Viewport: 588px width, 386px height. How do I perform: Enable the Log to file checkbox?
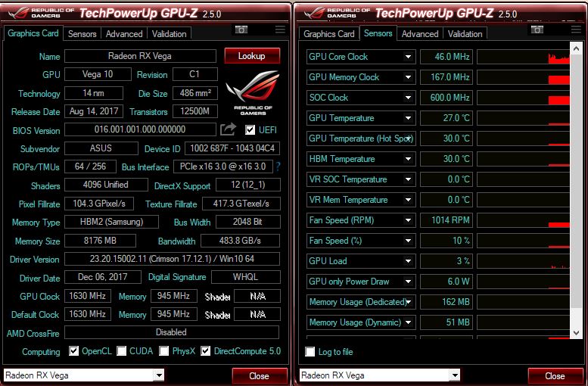(x=310, y=352)
